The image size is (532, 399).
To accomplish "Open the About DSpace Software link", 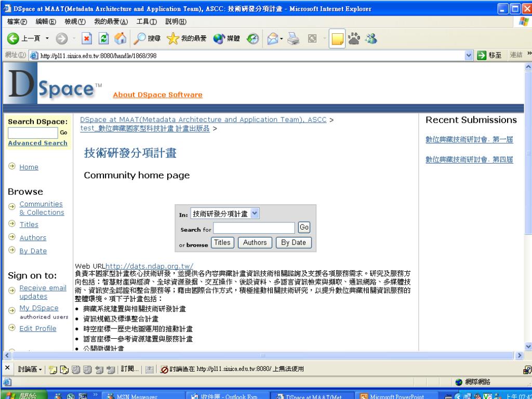I will pyautogui.click(x=157, y=95).
